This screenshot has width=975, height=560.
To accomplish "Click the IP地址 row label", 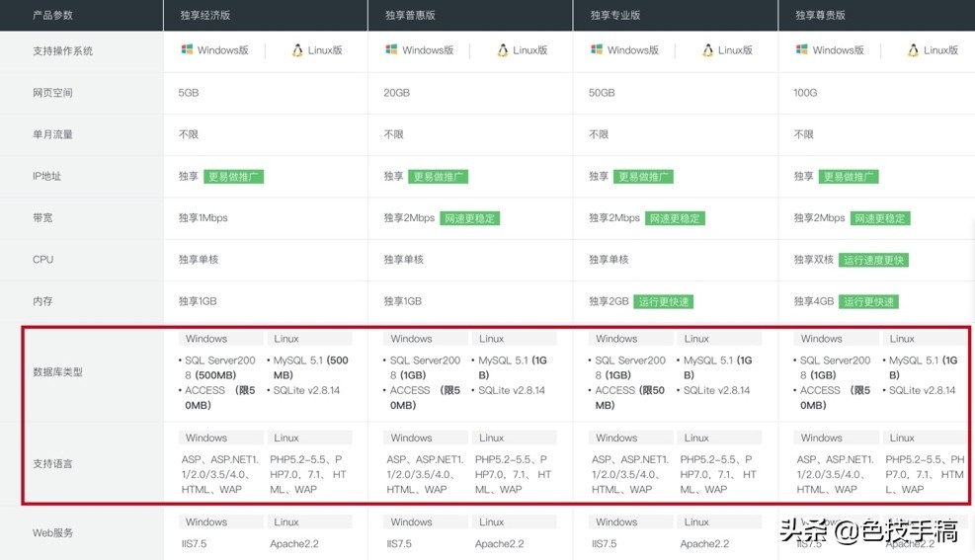I will [x=46, y=176].
